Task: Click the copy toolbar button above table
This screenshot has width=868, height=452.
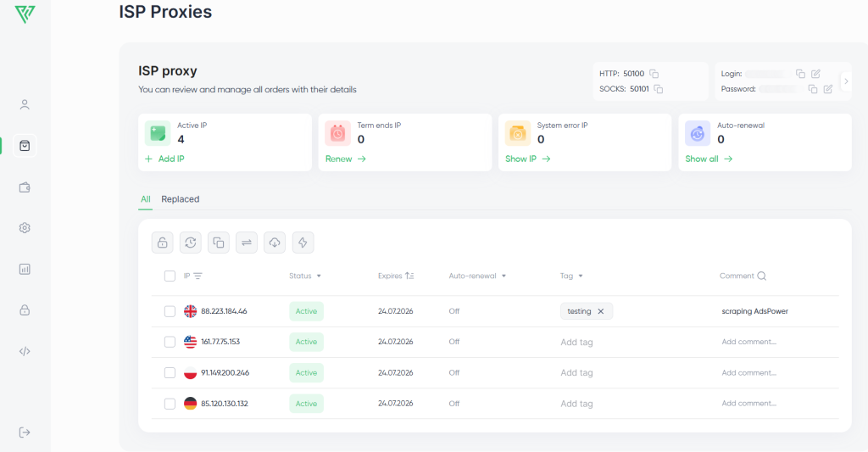Action: click(x=219, y=243)
